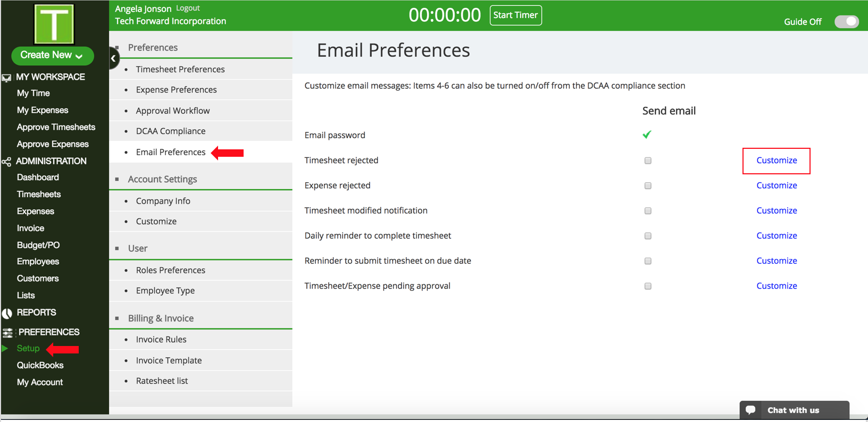
Task: Tick Daily reminder to complete timesheet checkbox
Action: coord(648,236)
